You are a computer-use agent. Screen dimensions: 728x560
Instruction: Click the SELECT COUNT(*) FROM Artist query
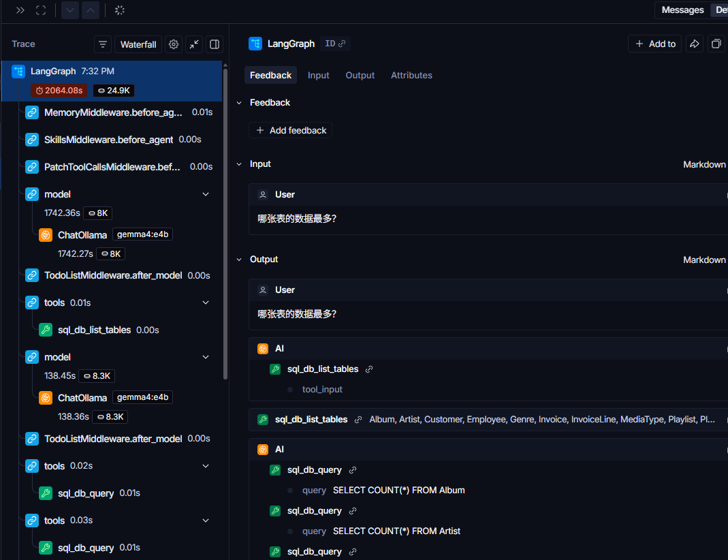click(x=396, y=531)
